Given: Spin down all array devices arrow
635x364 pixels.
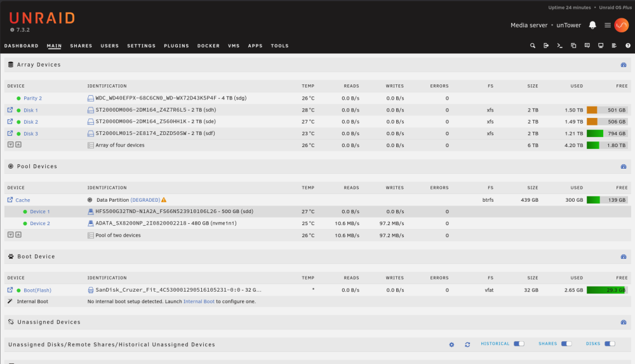Looking at the screenshot, I should point(11,145).
